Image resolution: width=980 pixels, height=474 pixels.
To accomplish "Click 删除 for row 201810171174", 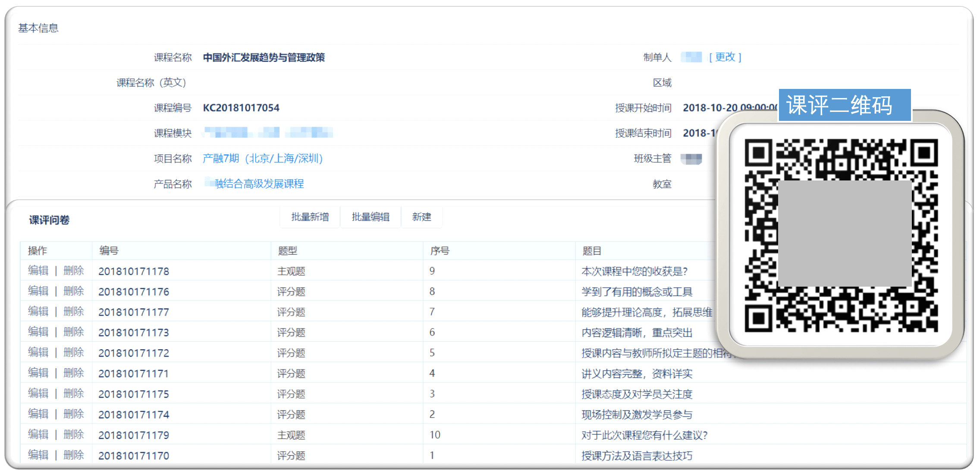I will click(x=74, y=414).
